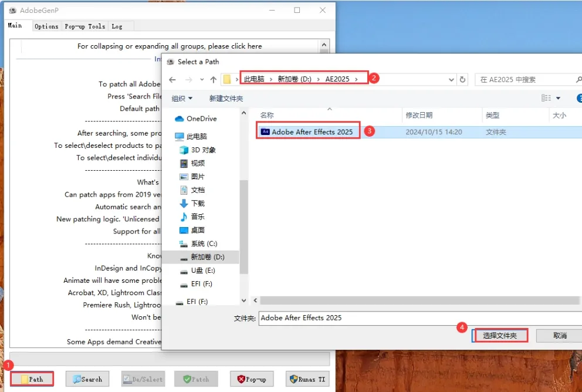Click 新加卷 (D:) in the address breadcrumb
This screenshot has width=582, height=392.
click(x=295, y=79)
